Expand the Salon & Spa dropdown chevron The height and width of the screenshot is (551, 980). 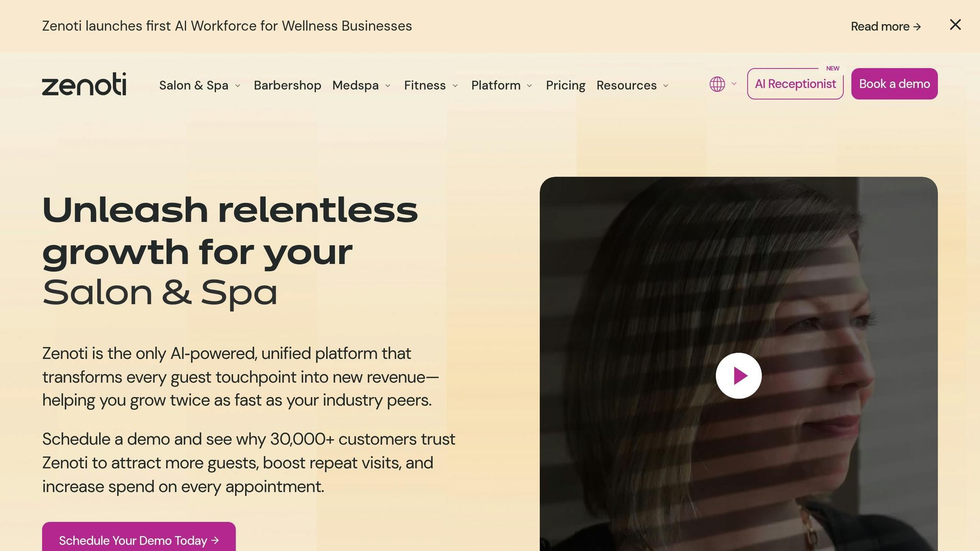(238, 86)
